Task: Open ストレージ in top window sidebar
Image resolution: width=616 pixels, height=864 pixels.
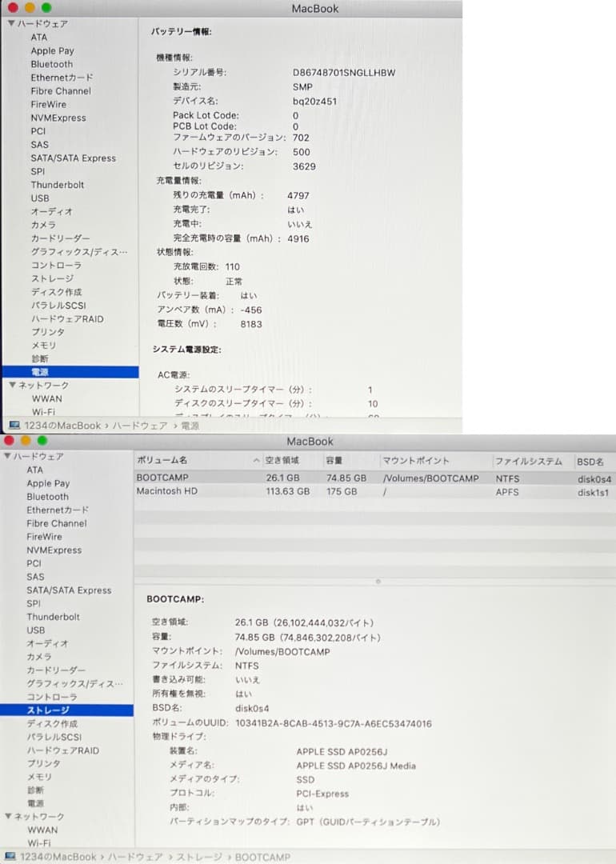Action: (52, 278)
